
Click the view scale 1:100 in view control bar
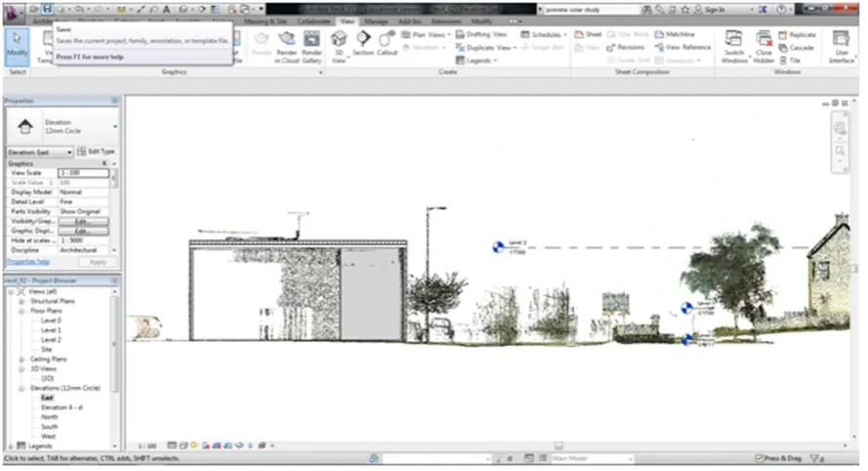[x=147, y=446]
